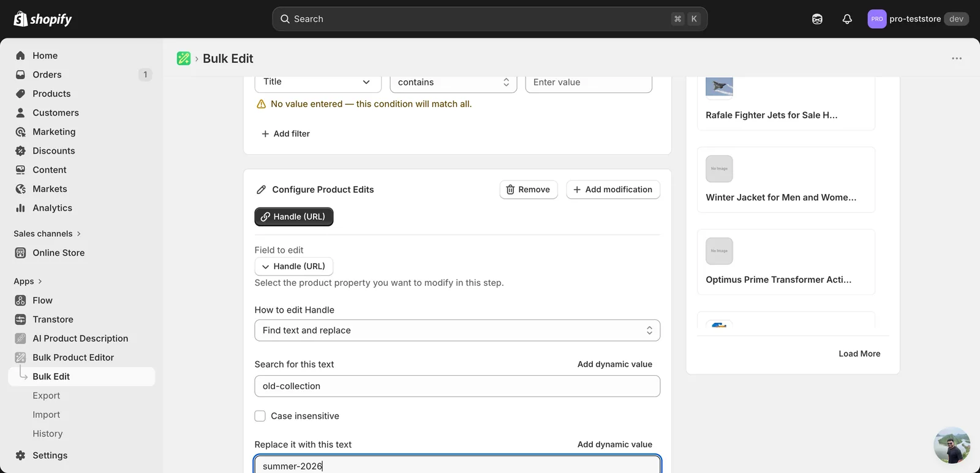Select Bulk Edit sub-item in sidebar

(81, 376)
